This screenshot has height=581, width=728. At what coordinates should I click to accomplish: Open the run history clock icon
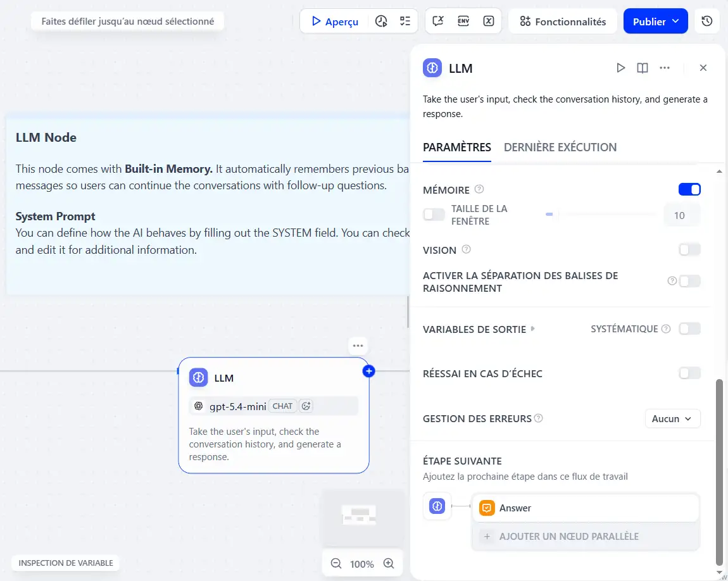click(381, 22)
